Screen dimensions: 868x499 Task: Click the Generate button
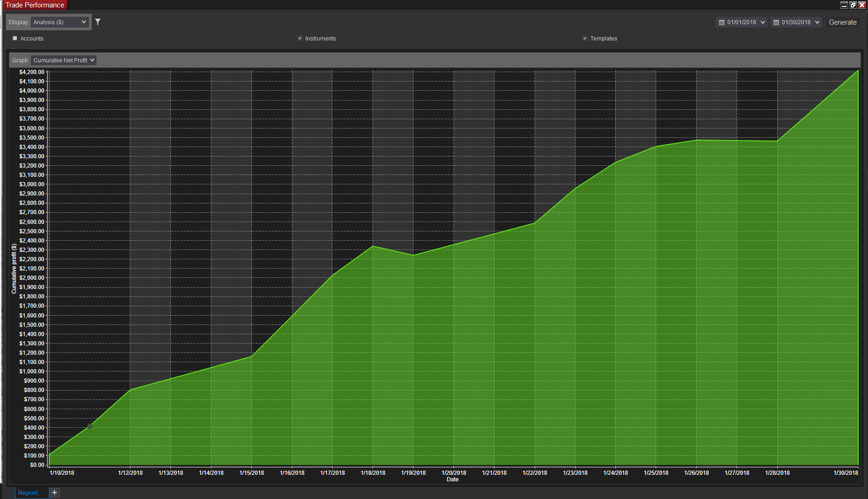pyautogui.click(x=842, y=22)
